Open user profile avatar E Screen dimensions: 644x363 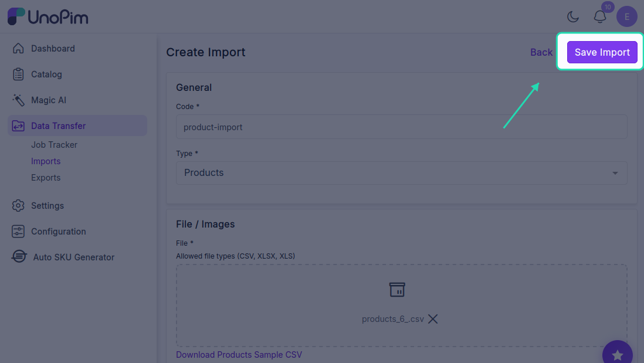(627, 17)
